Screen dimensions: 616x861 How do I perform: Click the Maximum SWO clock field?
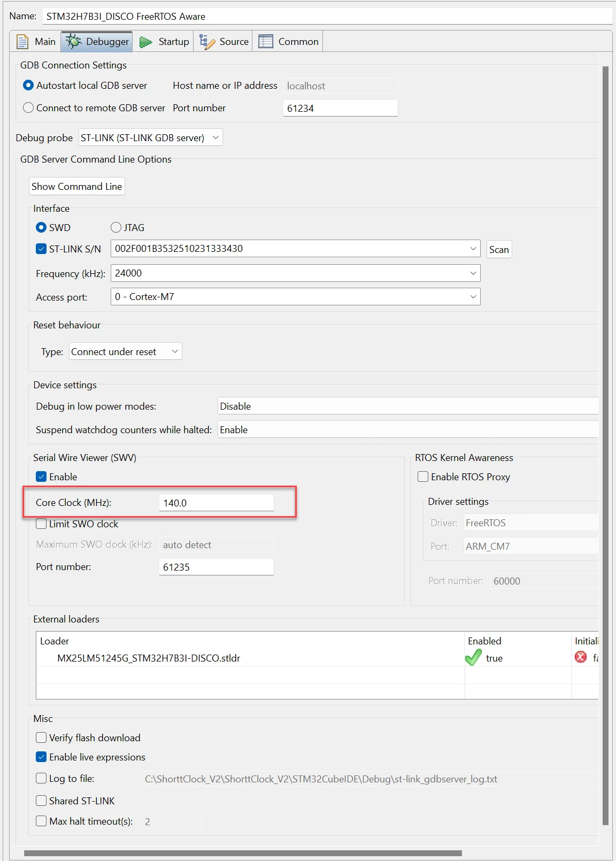coord(216,544)
